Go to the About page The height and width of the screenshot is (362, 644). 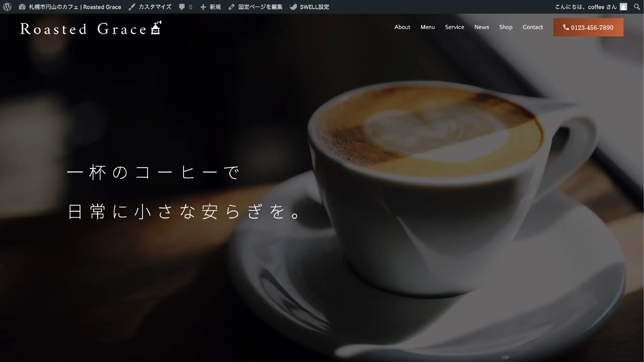pos(402,27)
